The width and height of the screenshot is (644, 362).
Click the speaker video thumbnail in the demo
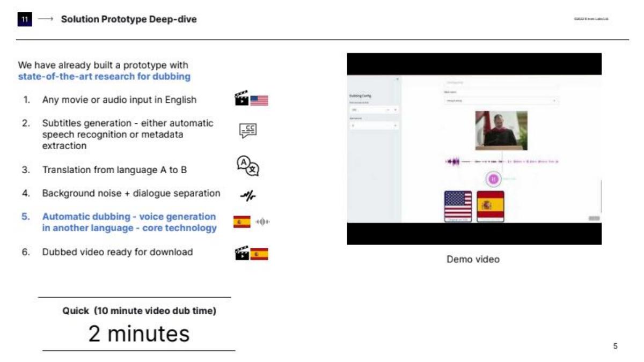(501, 130)
